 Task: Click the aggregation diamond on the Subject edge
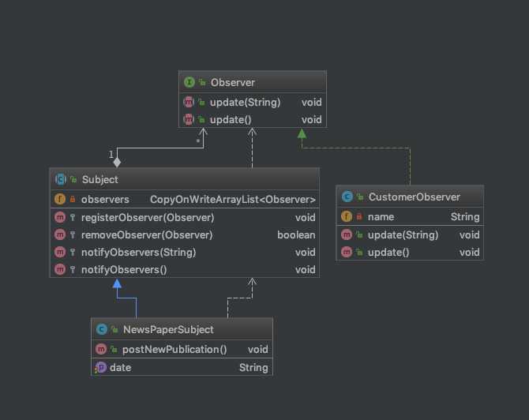[117, 163]
